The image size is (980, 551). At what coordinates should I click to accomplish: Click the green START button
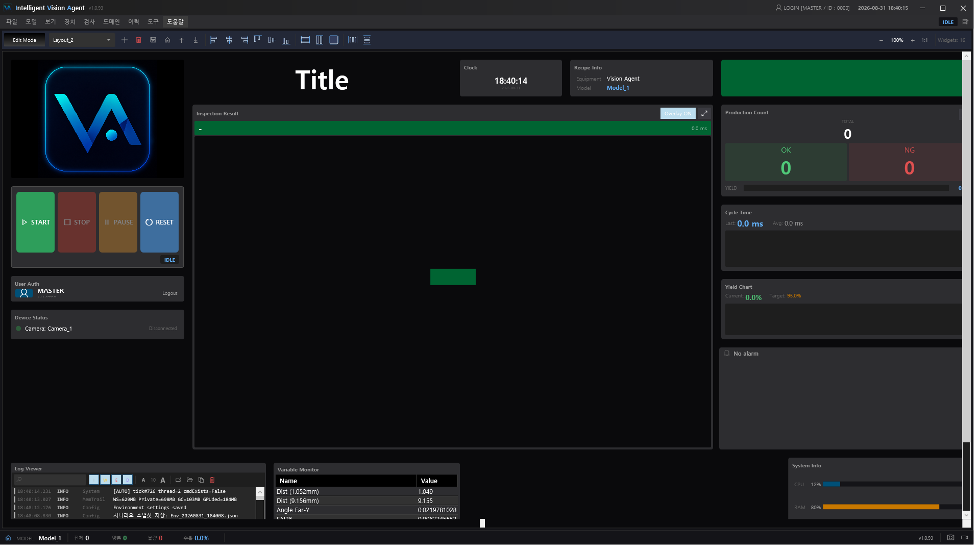point(35,223)
